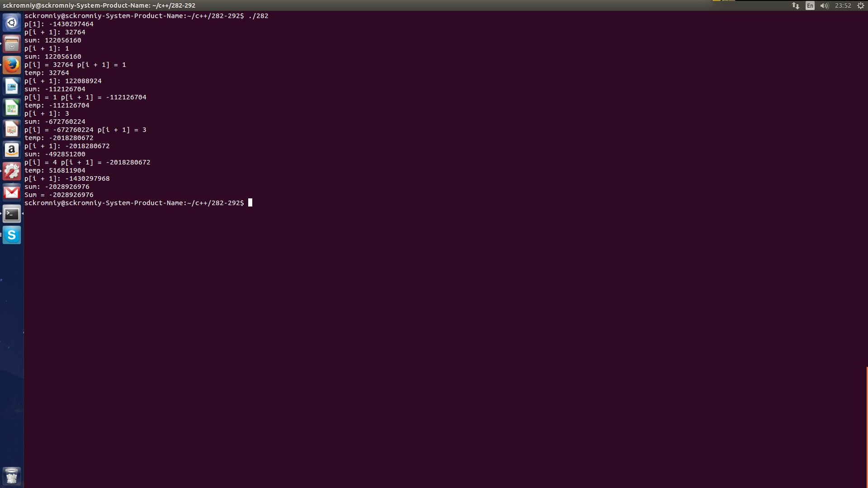The width and height of the screenshot is (868, 488).
Task: Expand the En keyboard layout menu
Action: tap(810, 5)
